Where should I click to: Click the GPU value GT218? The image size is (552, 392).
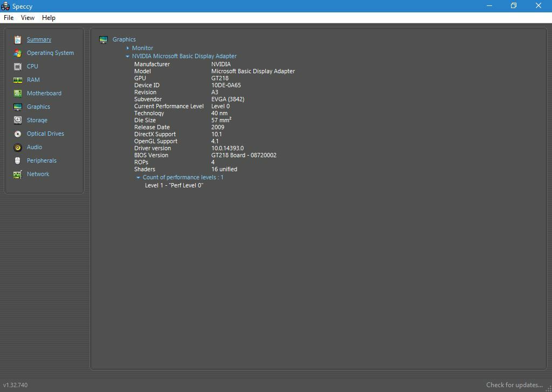(x=220, y=78)
